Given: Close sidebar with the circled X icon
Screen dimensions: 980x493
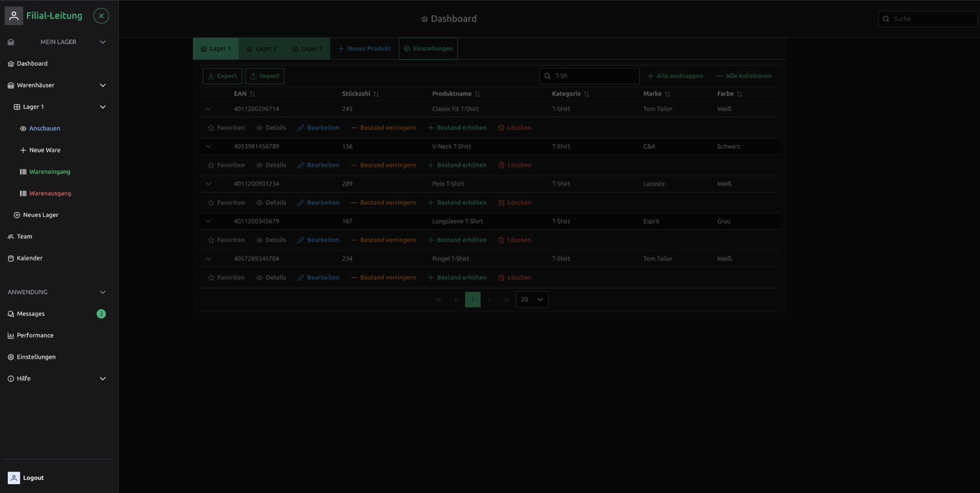Looking at the screenshot, I should (x=101, y=16).
